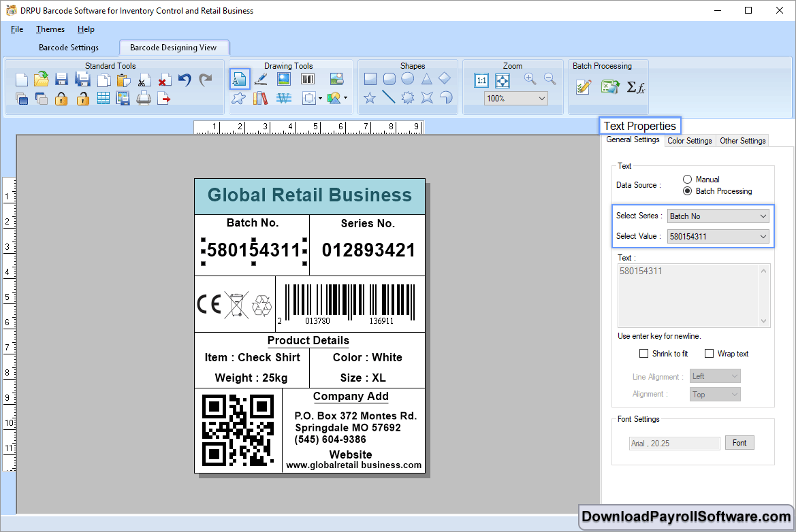796x532 pixels.
Task: Toggle the grid view icon
Action: pyautogui.click(x=103, y=99)
